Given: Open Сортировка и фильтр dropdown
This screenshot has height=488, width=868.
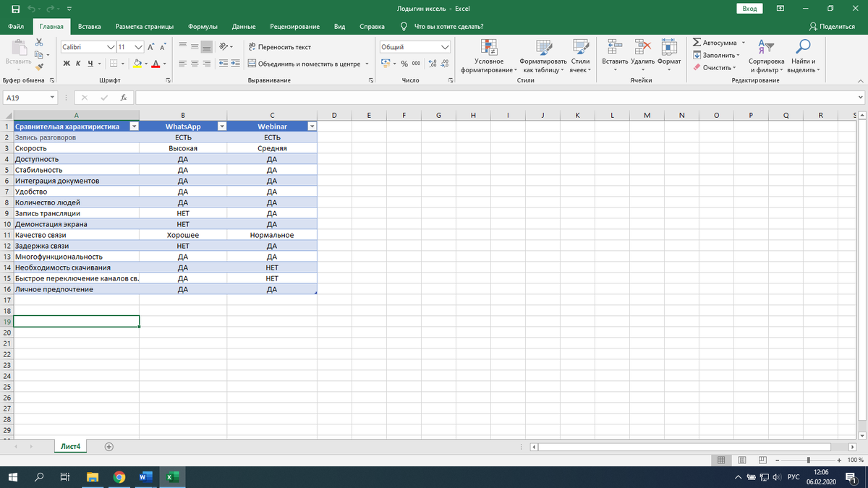Looking at the screenshot, I should (x=766, y=55).
